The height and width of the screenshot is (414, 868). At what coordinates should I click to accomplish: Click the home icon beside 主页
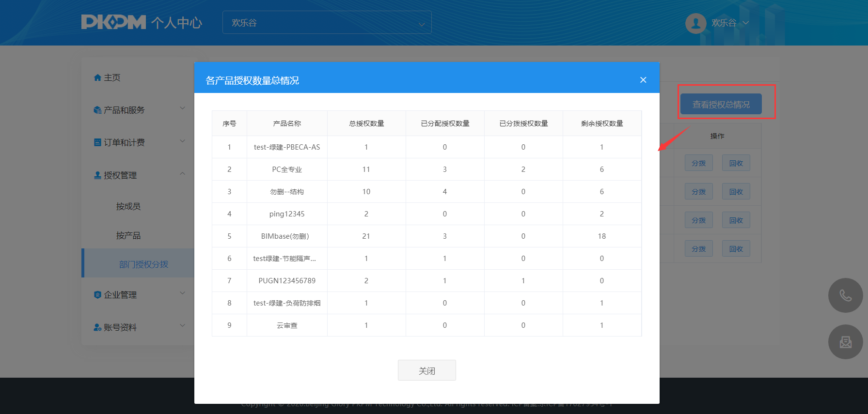tap(97, 77)
